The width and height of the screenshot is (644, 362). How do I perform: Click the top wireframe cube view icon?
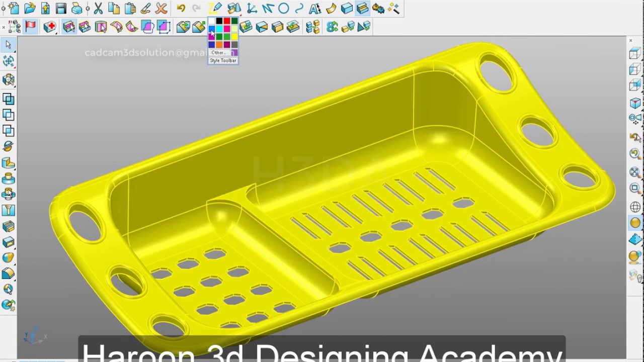[635, 53]
